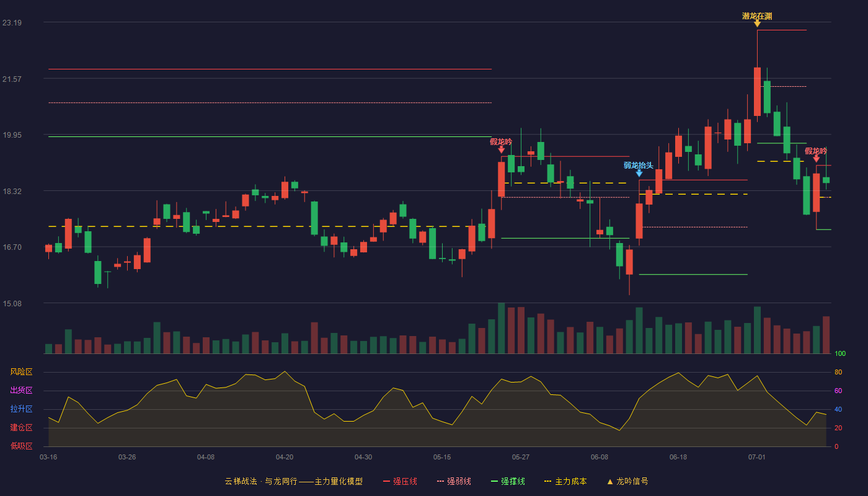Click the 18.32 price axis label
This screenshot has height=496, width=868.
12,191
